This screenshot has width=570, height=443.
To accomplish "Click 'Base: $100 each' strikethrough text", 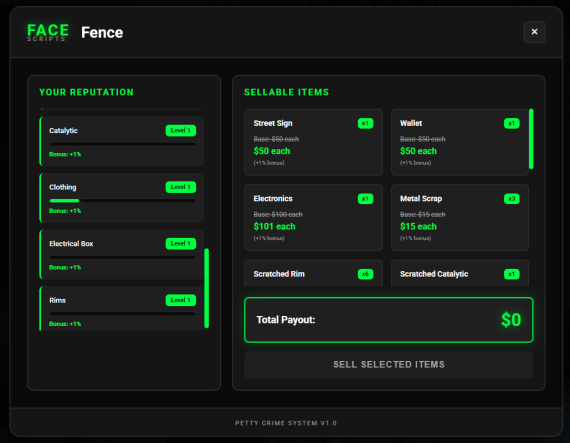I will tap(278, 214).
